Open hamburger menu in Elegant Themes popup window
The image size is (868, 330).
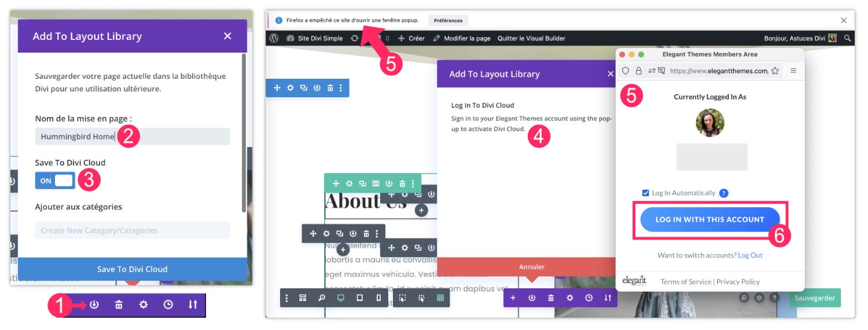tap(793, 71)
